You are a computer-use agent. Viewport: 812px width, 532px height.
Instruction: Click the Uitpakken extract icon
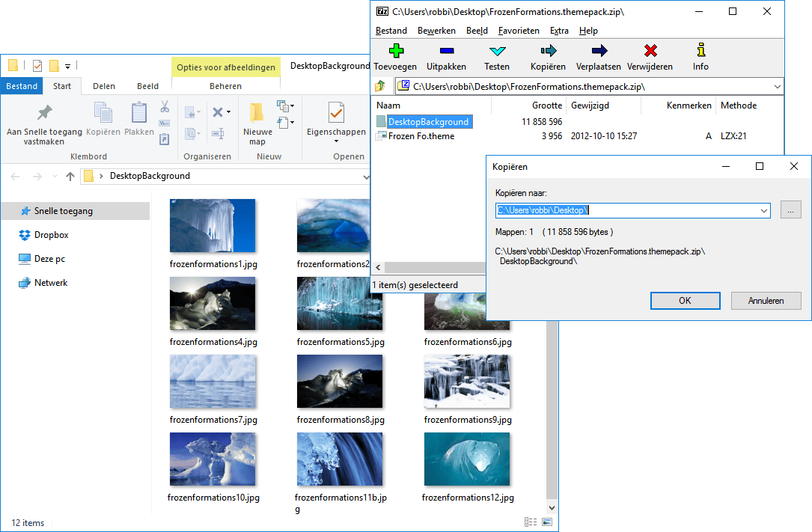pos(446,52)
